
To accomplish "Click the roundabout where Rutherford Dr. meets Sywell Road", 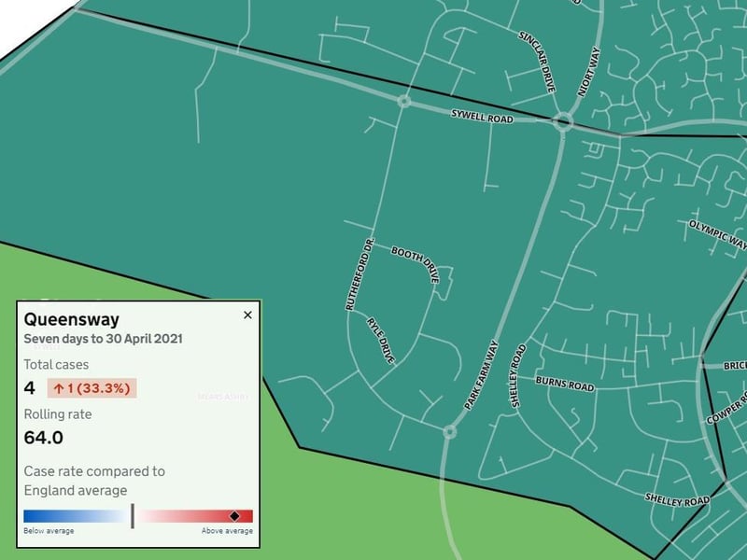I will [x=404, y=101].
